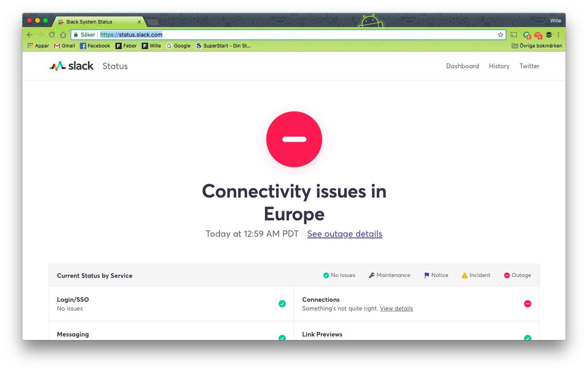Open the Facebook bookmark
This screenshot has height=372, width=588.
click(95, 46)
